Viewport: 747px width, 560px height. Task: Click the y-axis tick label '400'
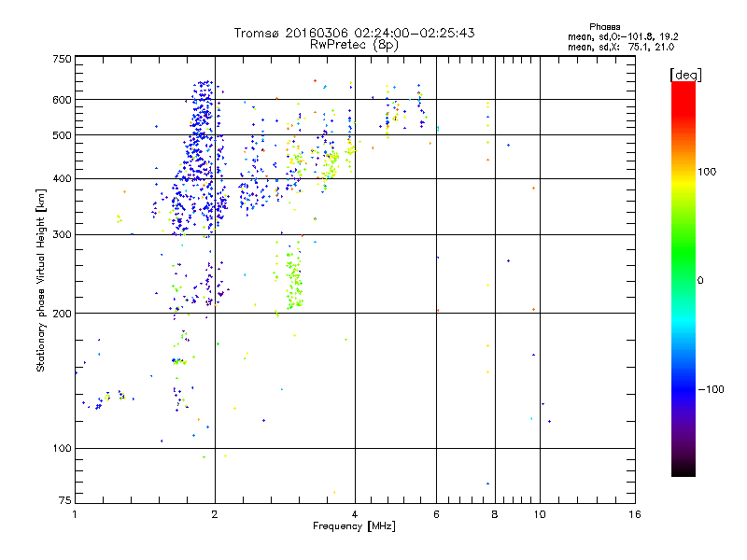coord(62,179)
